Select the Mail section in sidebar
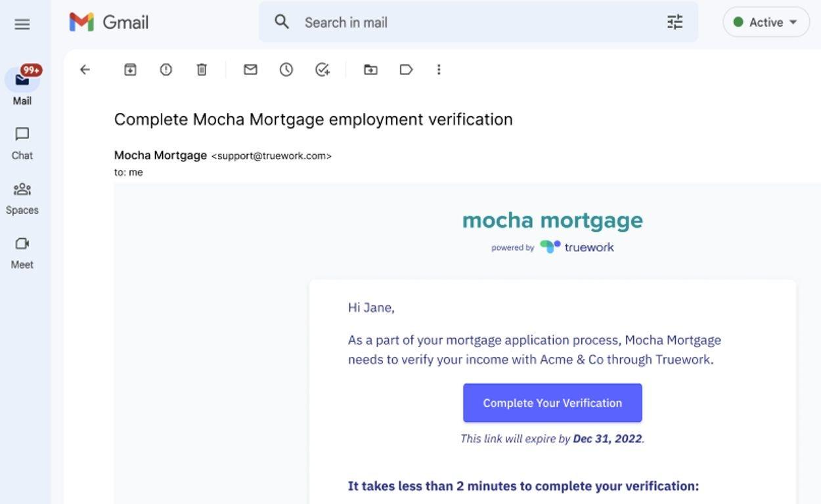The width and height of the screenshot is (821, 504). [x=22, y=87]
